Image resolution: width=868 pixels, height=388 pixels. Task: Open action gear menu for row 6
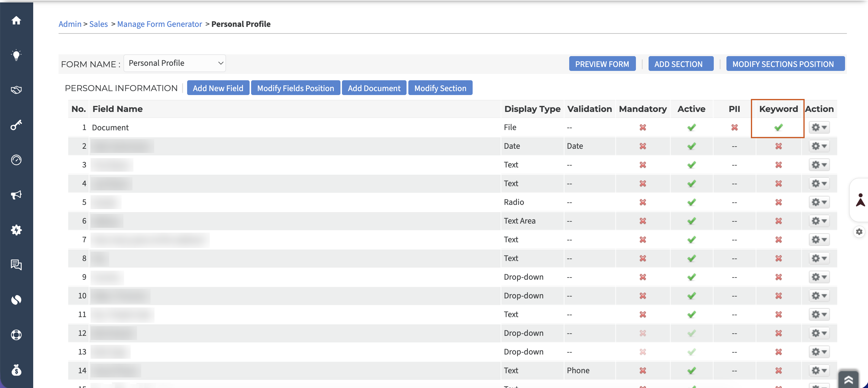pos(819,221)
